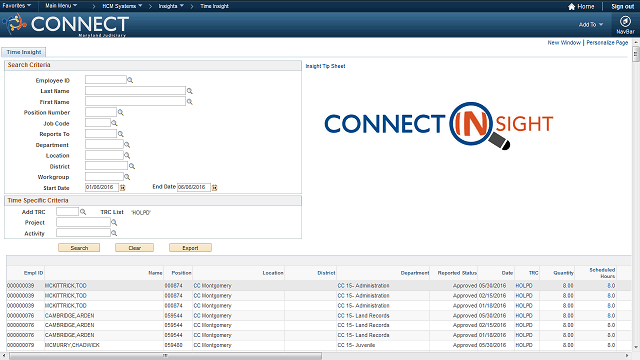
Task: Sort by Empl ID column header
Action: point(33,273)
